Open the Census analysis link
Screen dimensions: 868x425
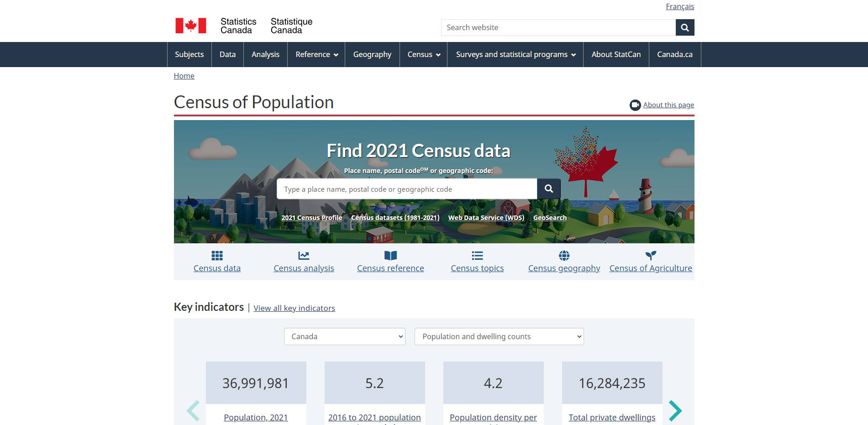304,268
